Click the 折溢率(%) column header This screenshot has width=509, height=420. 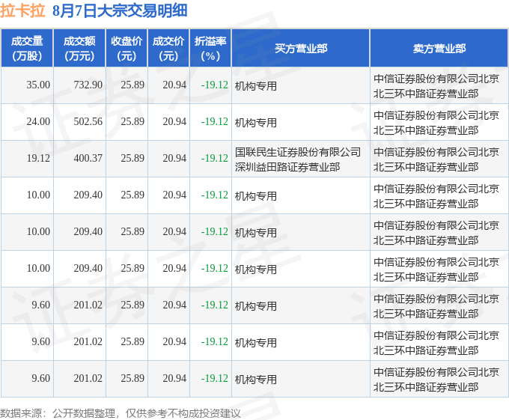[x=210, y=49]
